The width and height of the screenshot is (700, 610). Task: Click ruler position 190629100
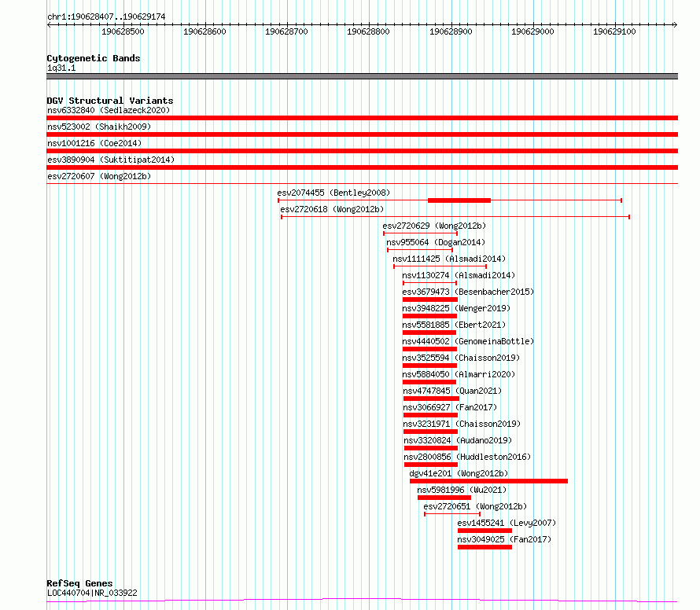(614, 31)
